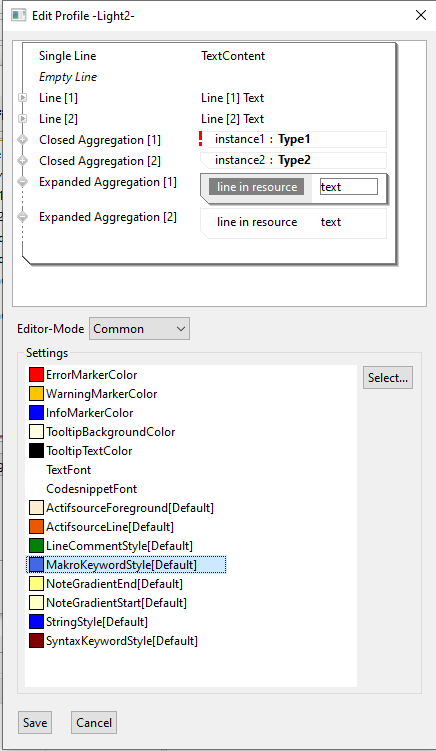Click the StringStyle blue swatch
This screenshot has height=751, width=436.
(36, 622)
